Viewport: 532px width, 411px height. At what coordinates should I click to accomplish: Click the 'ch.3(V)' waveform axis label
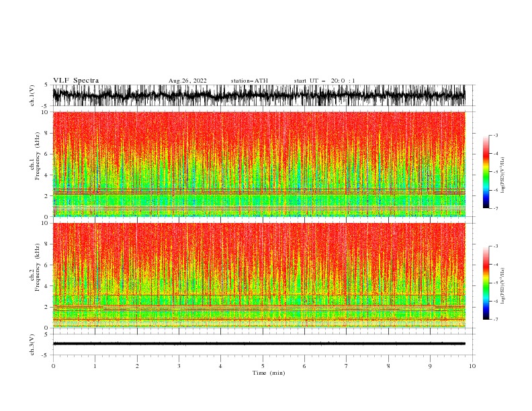point(32,345)
